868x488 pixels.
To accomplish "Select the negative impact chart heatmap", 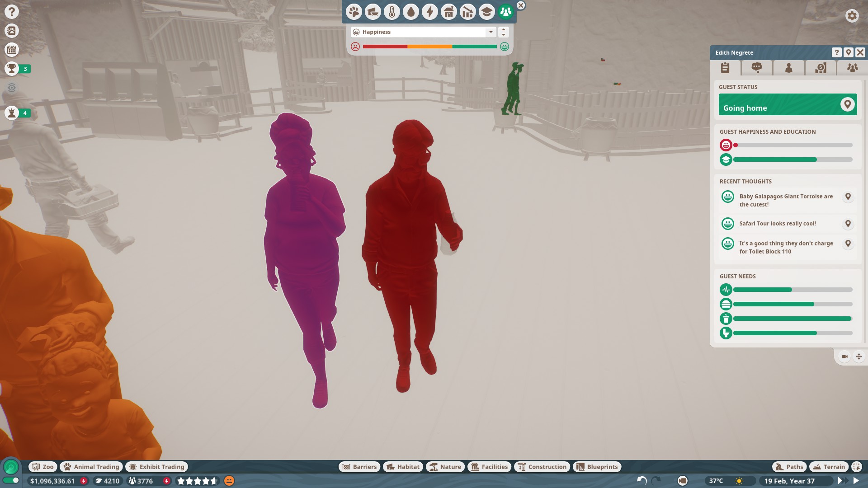I will click(x=468, y=12).
